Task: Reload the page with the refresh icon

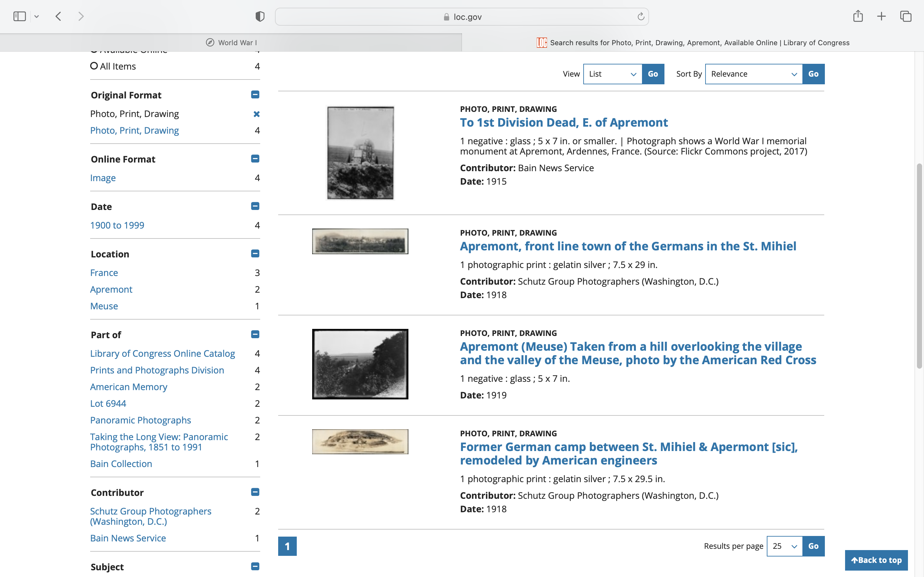Action: 641,16
